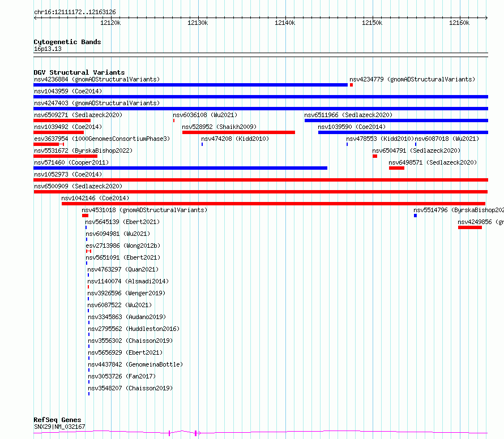The image size is (504, 439).
Task: Click nsv571460 (Cooper2011) label
Action: [x=71, y=162]
